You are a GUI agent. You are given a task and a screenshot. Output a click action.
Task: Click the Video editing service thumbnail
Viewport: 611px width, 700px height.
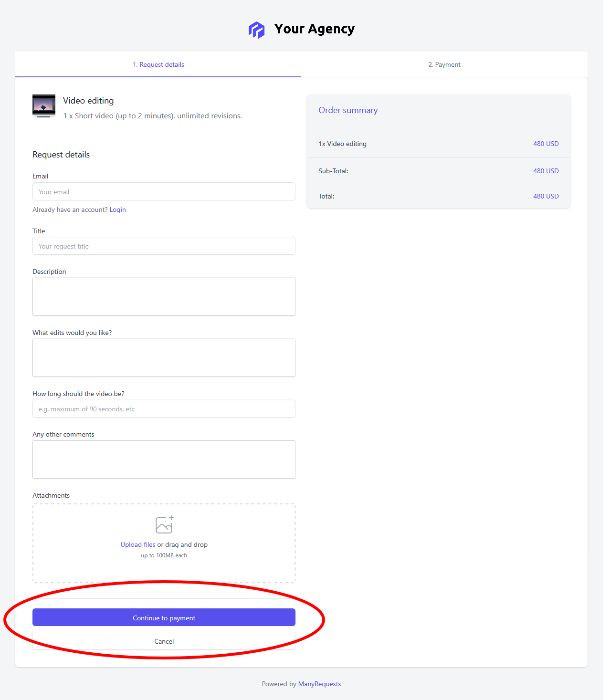click(44, 106)
